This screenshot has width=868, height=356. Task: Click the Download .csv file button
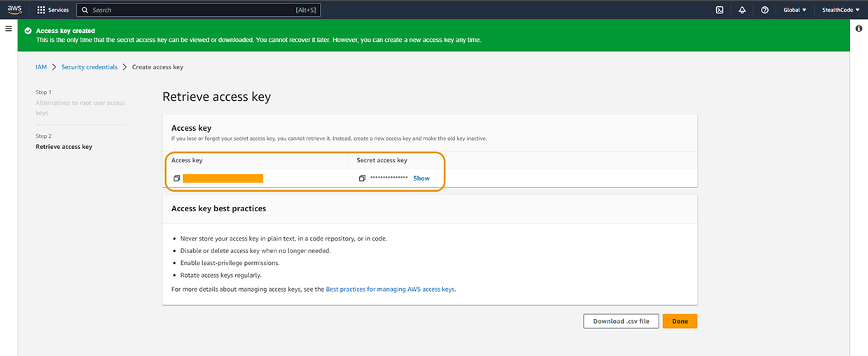[621, 321]
